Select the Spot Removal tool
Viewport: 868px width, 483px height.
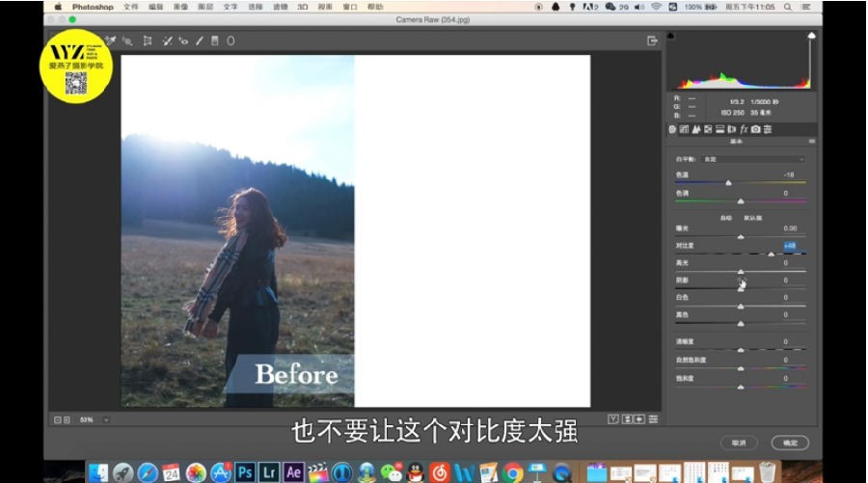pyautogui.click(x=167, y=40)
